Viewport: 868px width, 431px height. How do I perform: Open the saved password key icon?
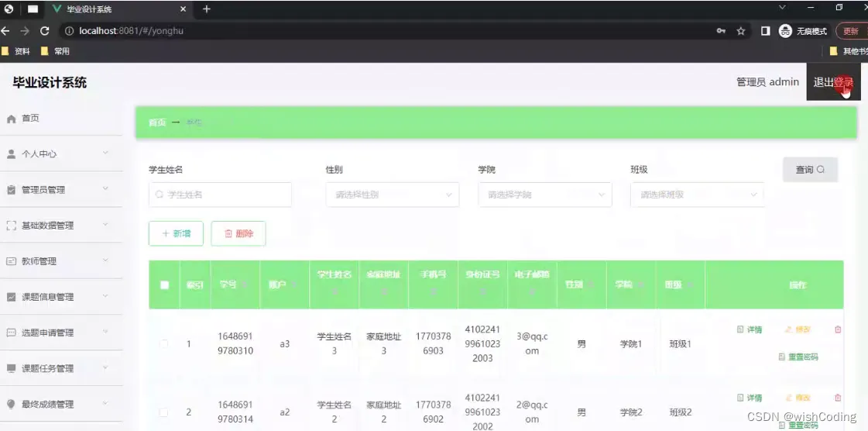[x=721, y=31]
